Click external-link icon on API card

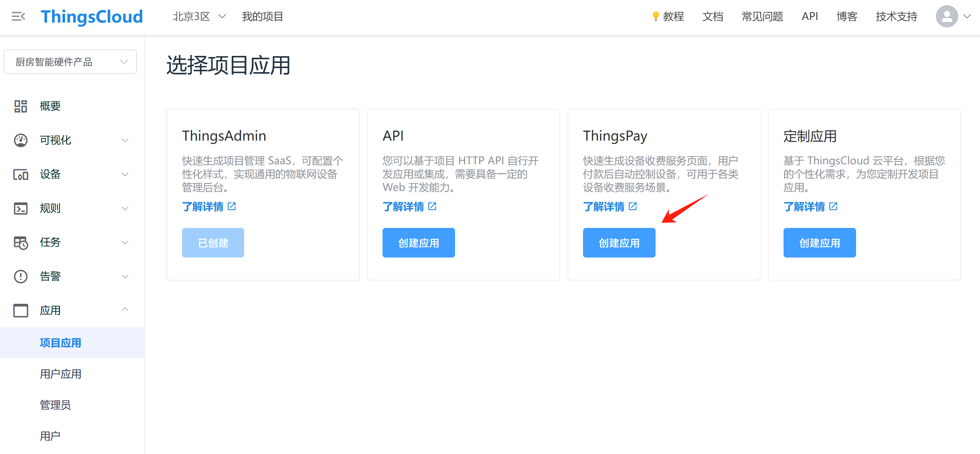click(x=432, y=206)
